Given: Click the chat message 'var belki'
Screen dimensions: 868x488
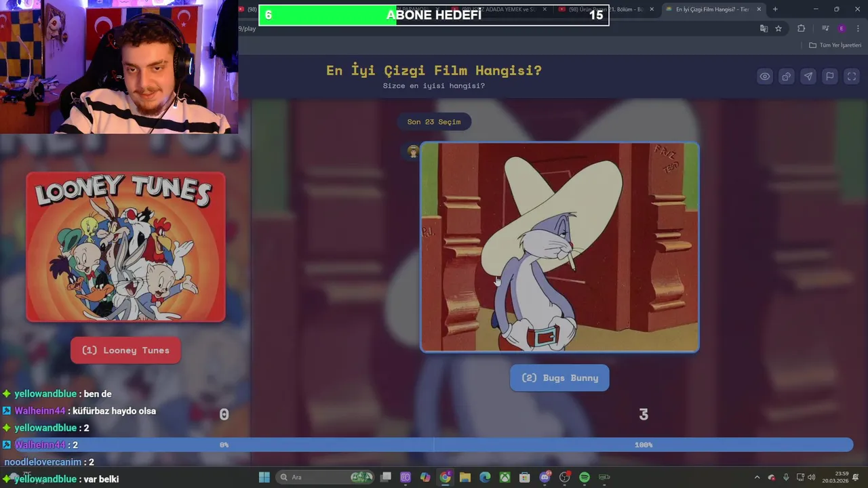Looking at the screenshot, I should pyautogui.click(x=101, y=479).
